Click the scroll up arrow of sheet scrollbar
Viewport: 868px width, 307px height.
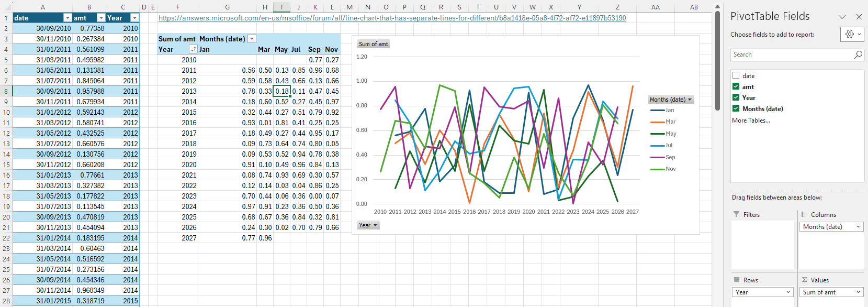(x=717, y=6)
